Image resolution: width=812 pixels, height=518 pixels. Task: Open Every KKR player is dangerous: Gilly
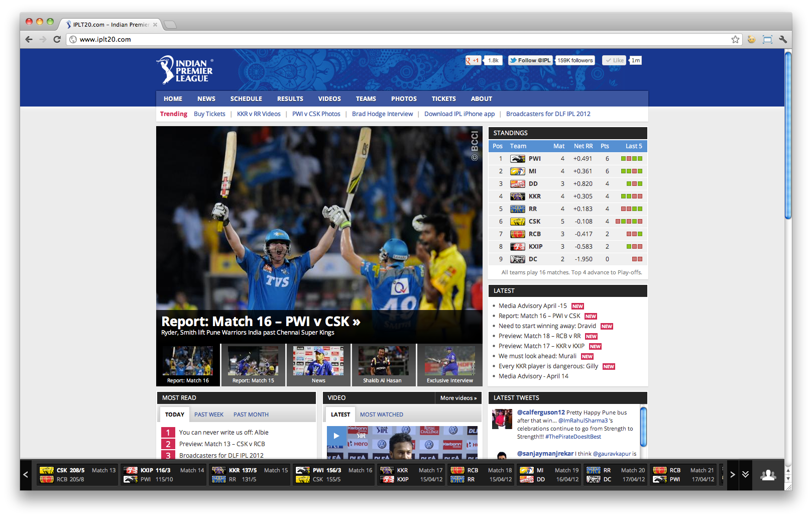click(x=548, y=366)
